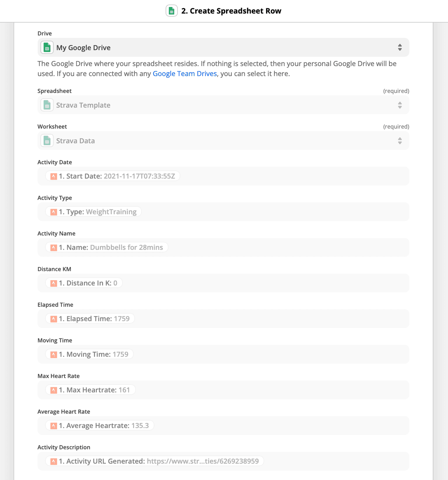Screen dimensions: 448x480
Task: Click Sheets icon in Drive field
Action: point(47,48)
